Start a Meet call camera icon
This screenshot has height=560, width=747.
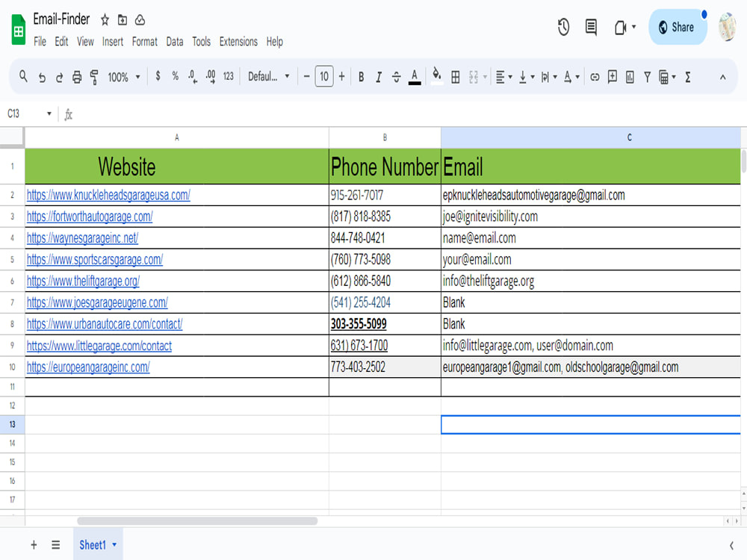(x=620, y=28)
